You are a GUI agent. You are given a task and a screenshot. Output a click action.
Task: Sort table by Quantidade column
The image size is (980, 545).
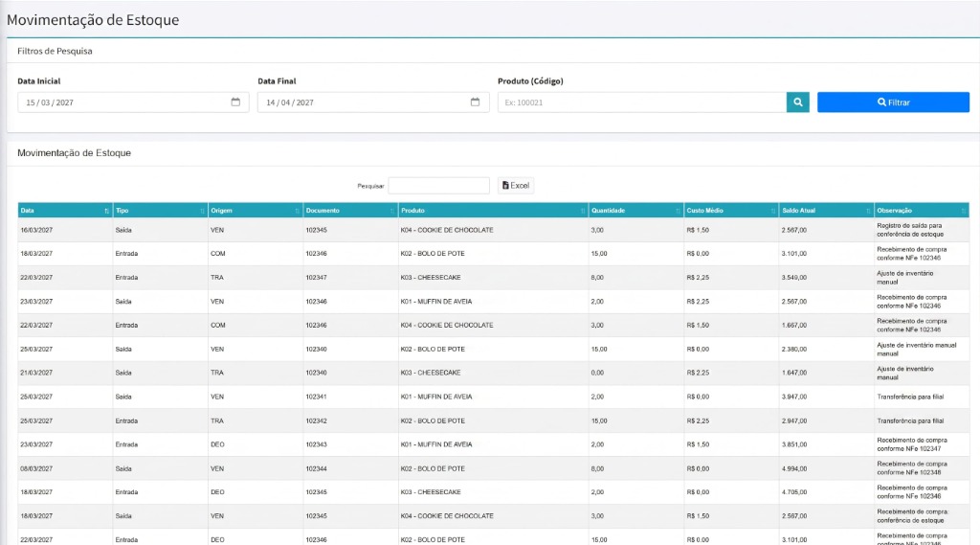[635, 210]
